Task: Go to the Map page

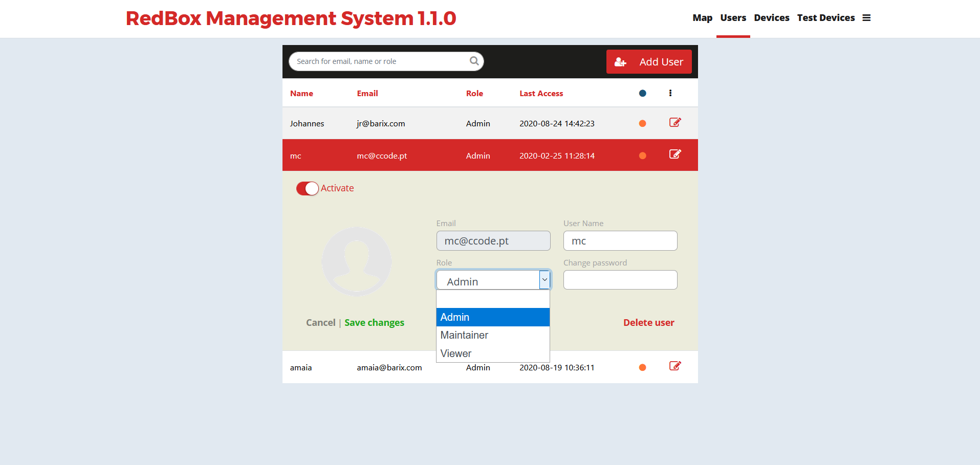Action: [x=702, y=18]
